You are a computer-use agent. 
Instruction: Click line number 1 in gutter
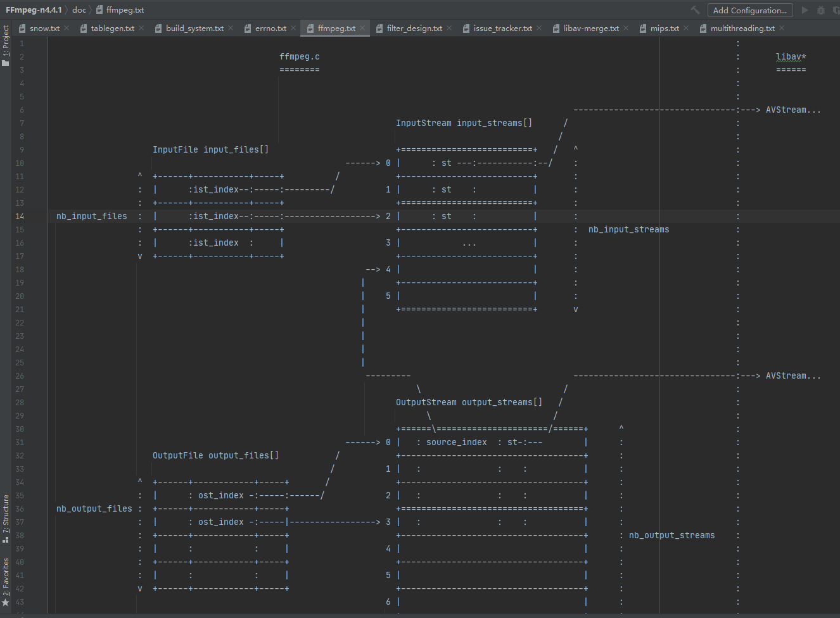pos(22,44)
